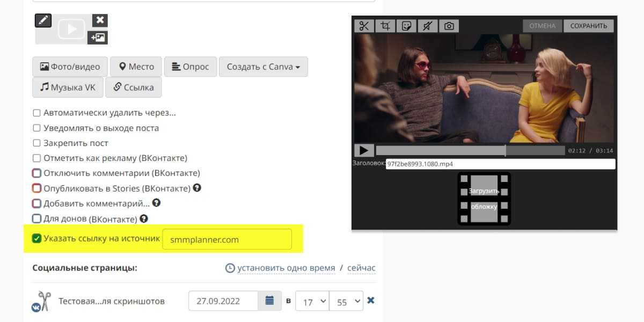Viewport: 644px width, 322px height.
Task: Open the Создать с Canva dropdown
Action: pos(263,67)
